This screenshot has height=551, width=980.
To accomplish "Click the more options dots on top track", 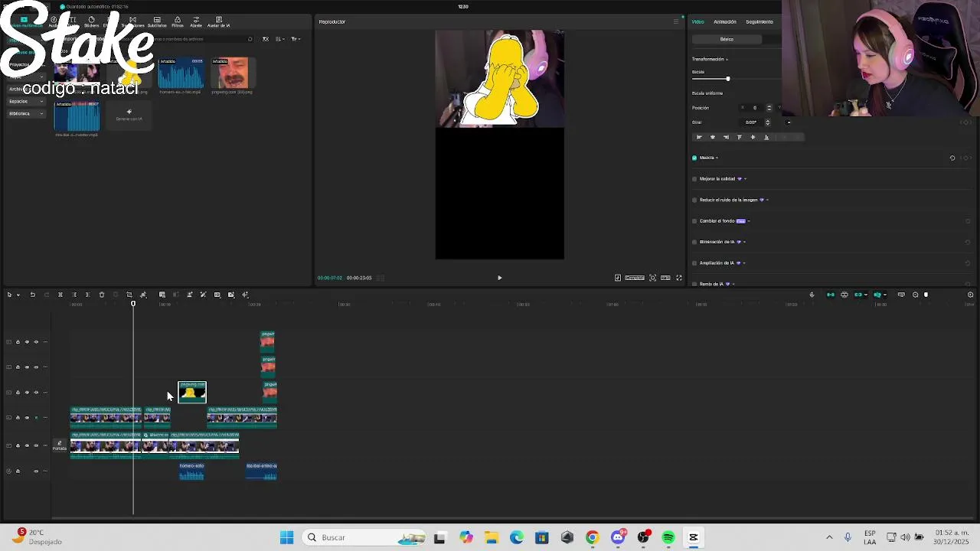I will [x=45, y=342].
